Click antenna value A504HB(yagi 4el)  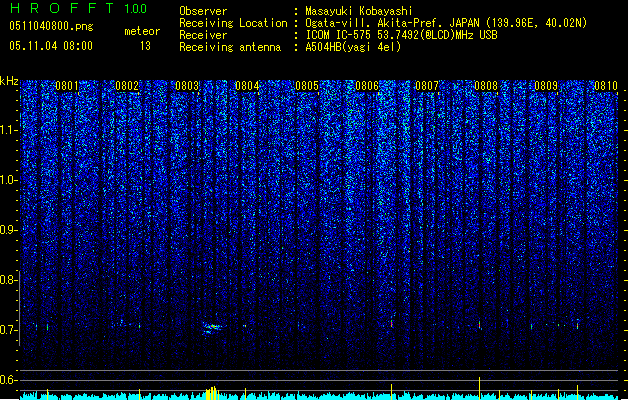[x=353, y=47]
